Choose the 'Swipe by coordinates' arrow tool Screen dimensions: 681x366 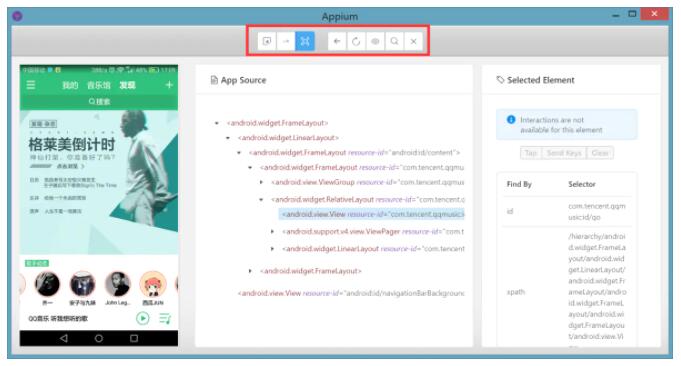pyautogui.click(x=286, y=41)
